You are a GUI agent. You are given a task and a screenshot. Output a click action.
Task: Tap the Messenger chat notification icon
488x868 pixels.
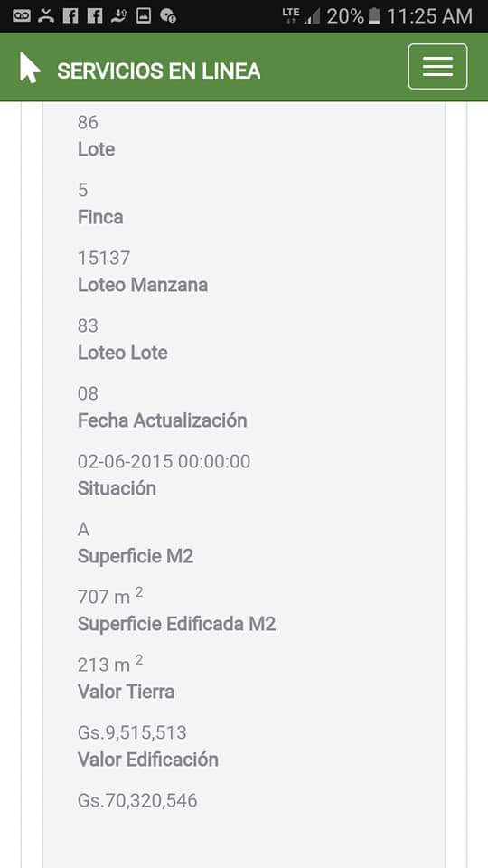click(x=168, y=15)
